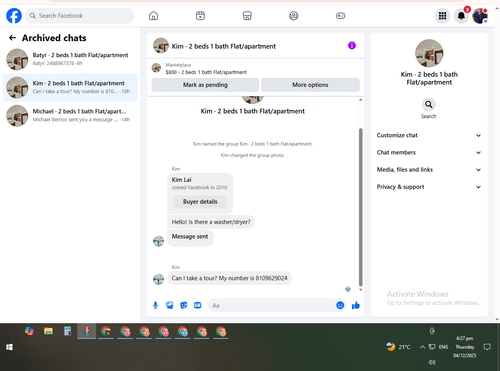The image size is (500, 371).
Task: Open the Gaming icon in top bar
Action: 340,16
